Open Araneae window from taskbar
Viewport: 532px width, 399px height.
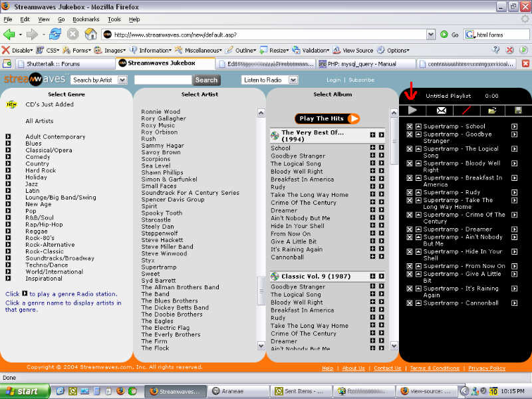239,391
